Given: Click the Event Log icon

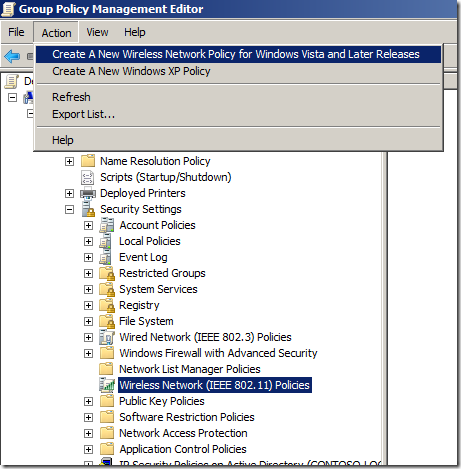Looking at the screenshot, I should (106, 257).
